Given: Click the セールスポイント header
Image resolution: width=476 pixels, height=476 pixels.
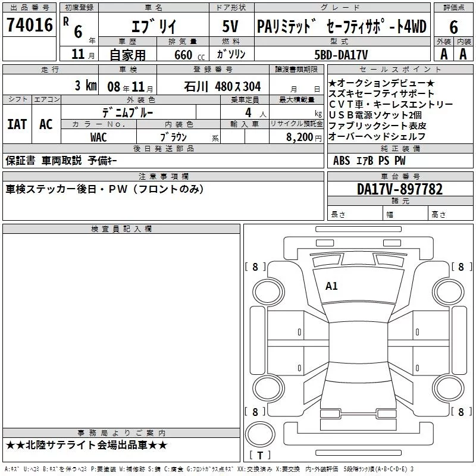Looking at the screenshot, I should (x=400, y=69).
